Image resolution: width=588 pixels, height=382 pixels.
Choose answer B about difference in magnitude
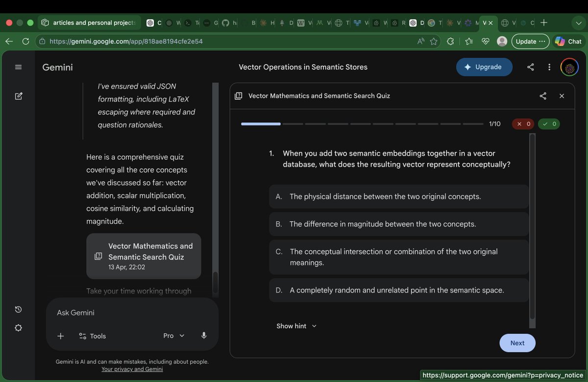399,224
